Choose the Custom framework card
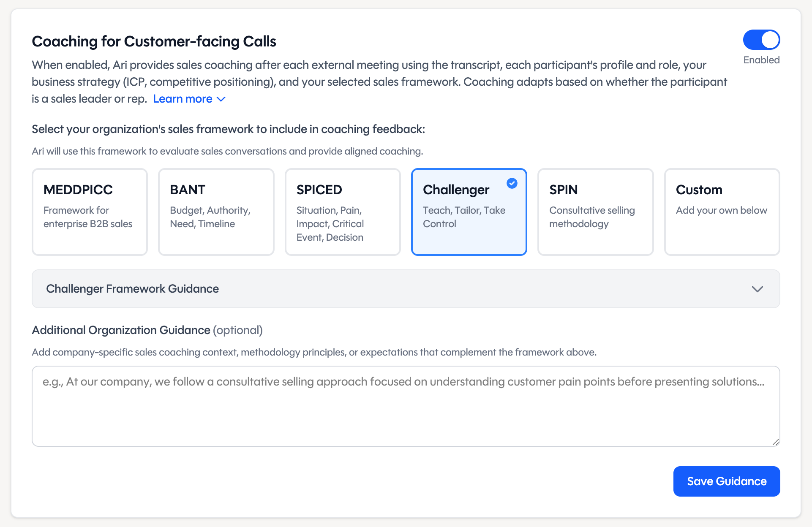The image size is (812, 527). pos(722,212)
